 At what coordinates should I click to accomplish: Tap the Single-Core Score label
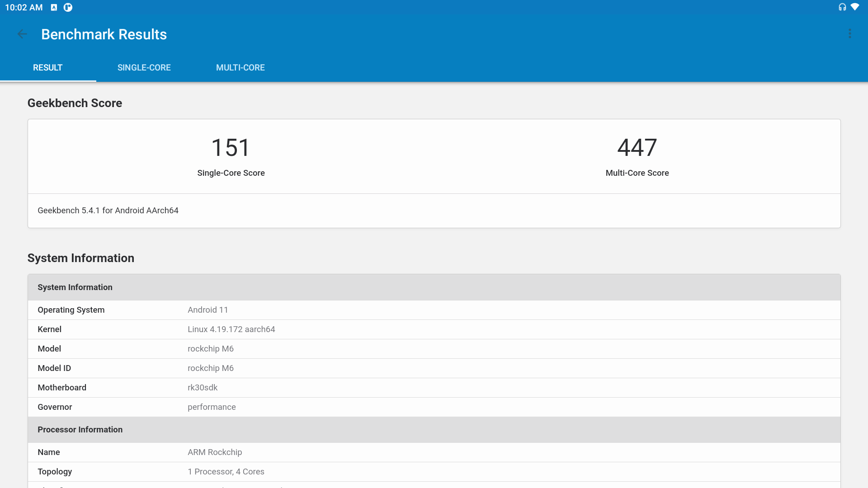click(231, 173)
